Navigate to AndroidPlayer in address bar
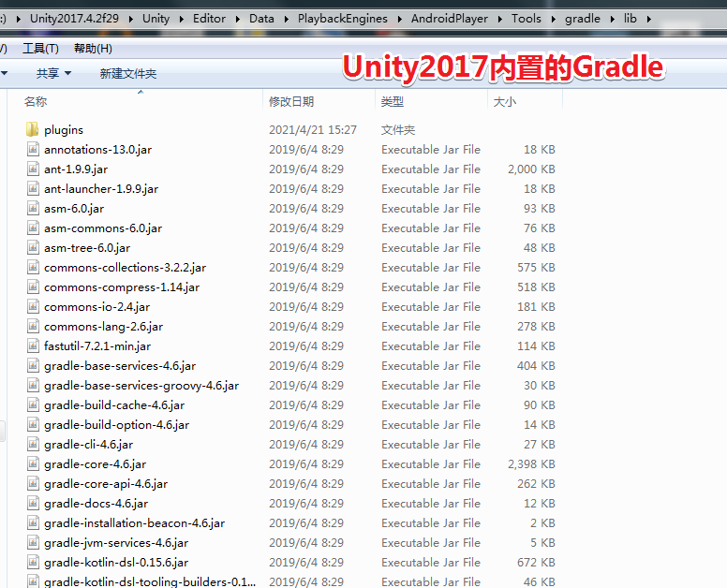The image size is (727, 588). click(x=450, y=19)
